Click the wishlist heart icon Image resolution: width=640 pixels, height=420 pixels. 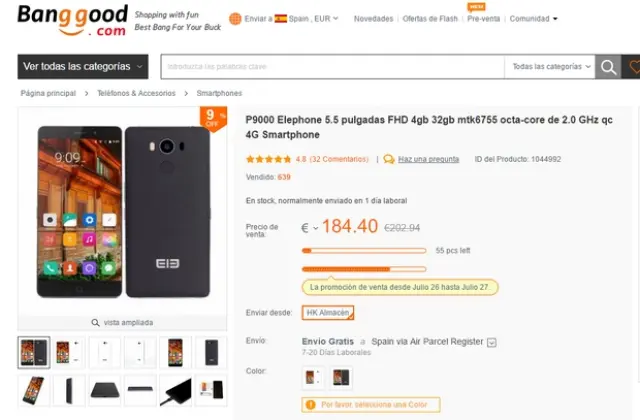coord(633,67)
